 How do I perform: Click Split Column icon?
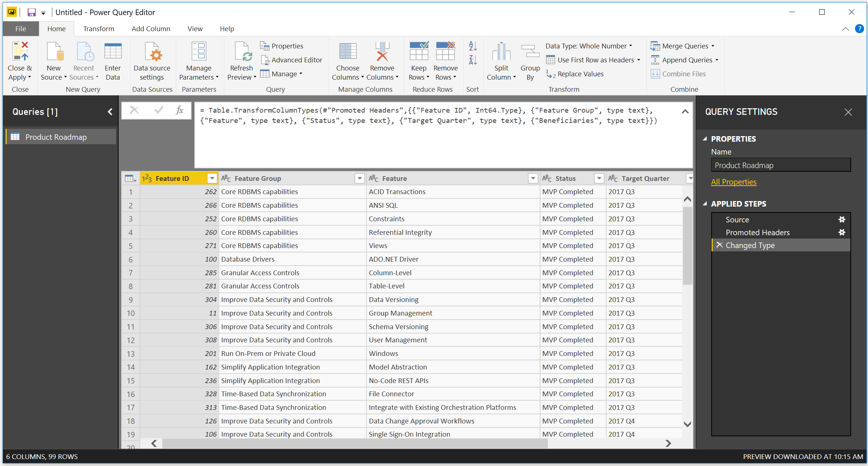pyautogui.click(x=501, y=51)
